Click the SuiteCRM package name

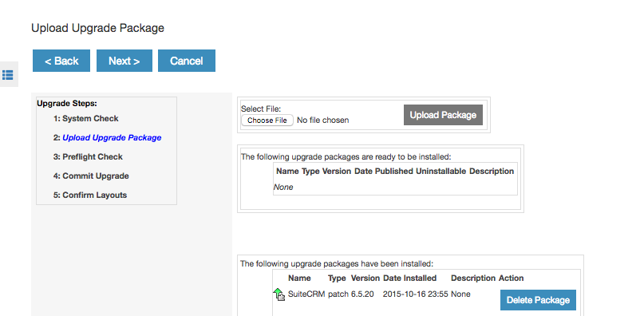click(306, 294)
